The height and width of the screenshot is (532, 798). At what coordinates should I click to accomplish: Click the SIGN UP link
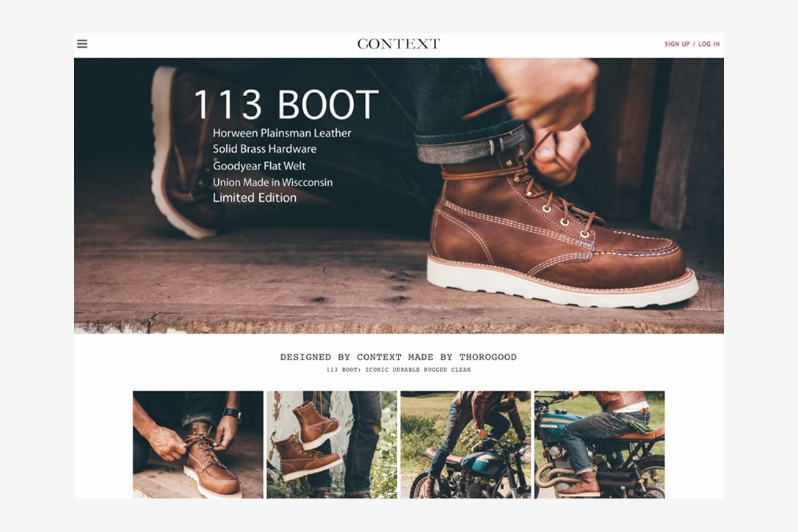click(x=677, y=44)
